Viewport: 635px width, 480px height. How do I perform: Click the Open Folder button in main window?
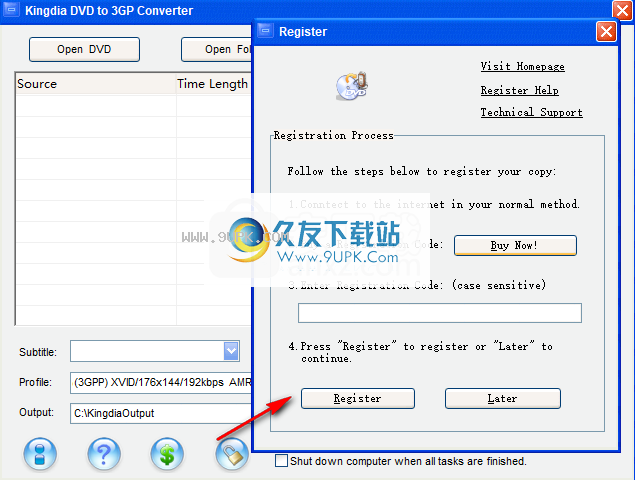[217, 49]
